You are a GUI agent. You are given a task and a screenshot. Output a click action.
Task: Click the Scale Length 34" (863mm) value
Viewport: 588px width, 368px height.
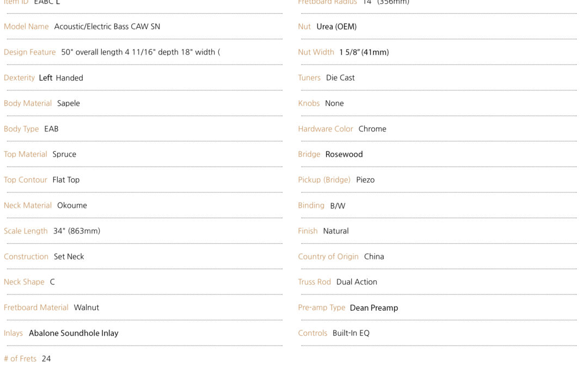pyautogui.click(x=77, y=231)
